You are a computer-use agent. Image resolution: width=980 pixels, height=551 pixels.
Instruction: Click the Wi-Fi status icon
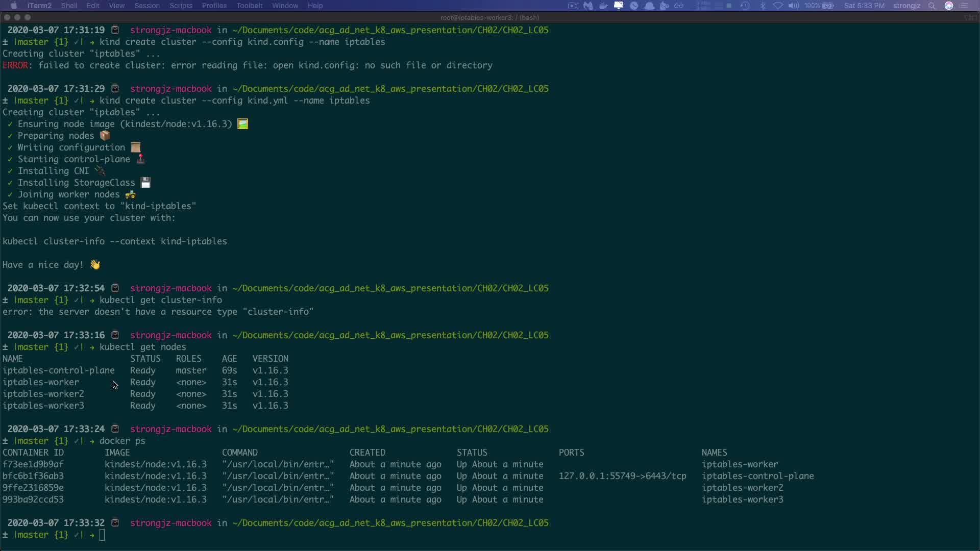pos(778,6)
